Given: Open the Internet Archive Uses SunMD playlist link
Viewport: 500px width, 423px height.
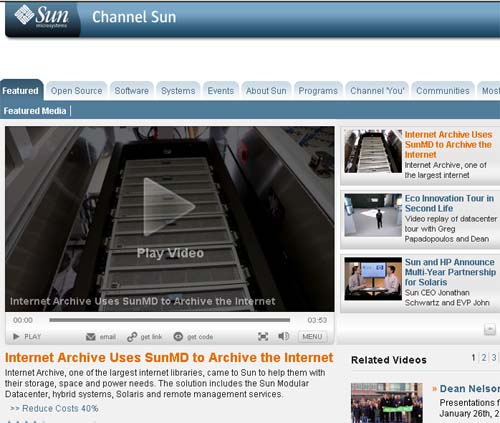Looking at the screenshot, I should point(448,145).
